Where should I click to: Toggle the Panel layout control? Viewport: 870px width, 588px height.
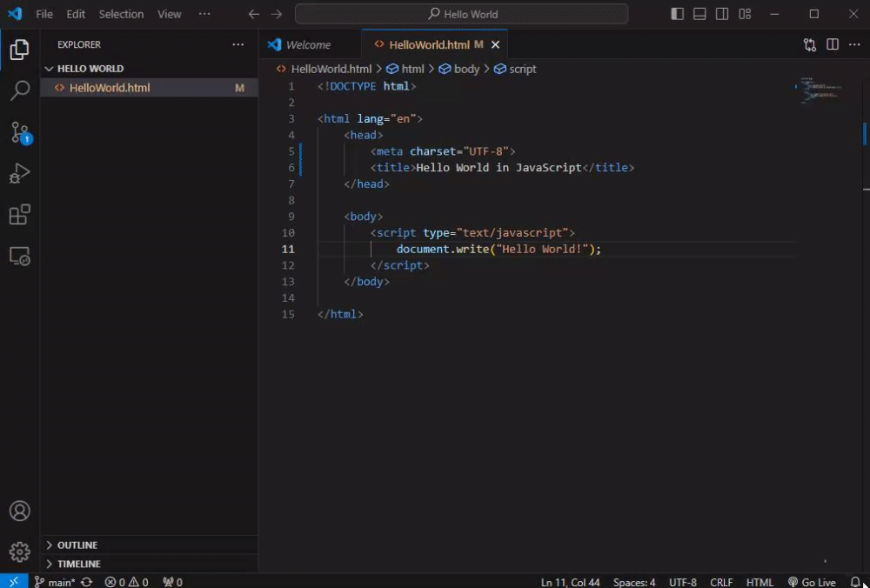coord(699,14)
